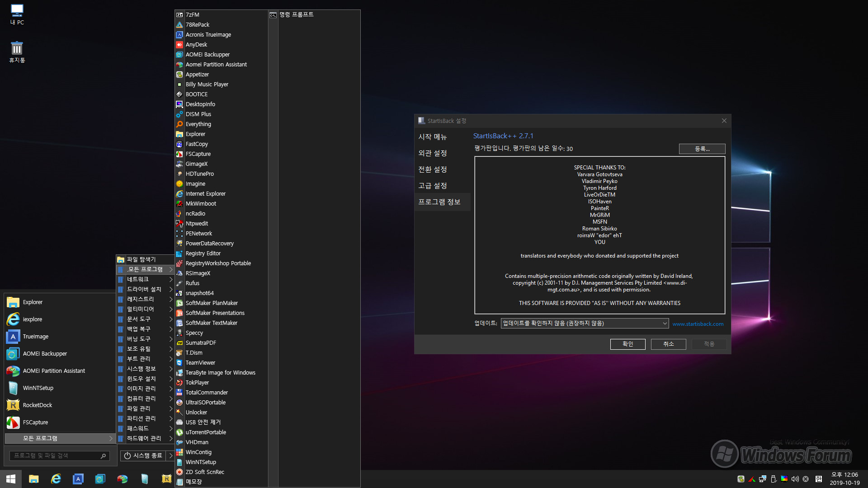868x488 pixels.
Task: Launch Speccy
Action: pos(222,333)
